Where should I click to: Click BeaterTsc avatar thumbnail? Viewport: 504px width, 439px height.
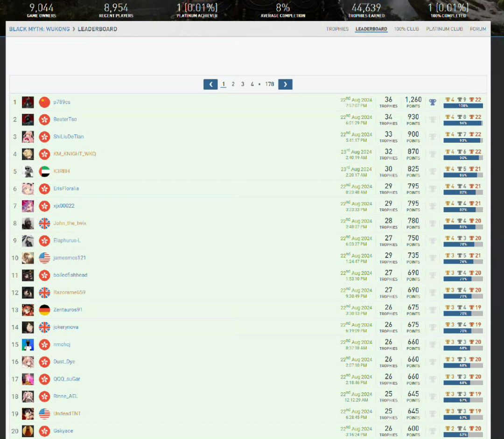[28, 119]
